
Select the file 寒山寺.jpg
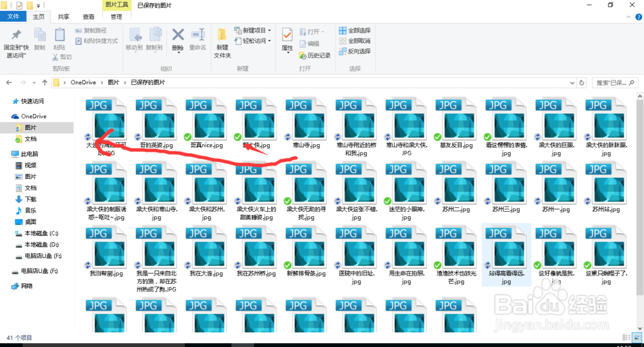pos(307,123)
